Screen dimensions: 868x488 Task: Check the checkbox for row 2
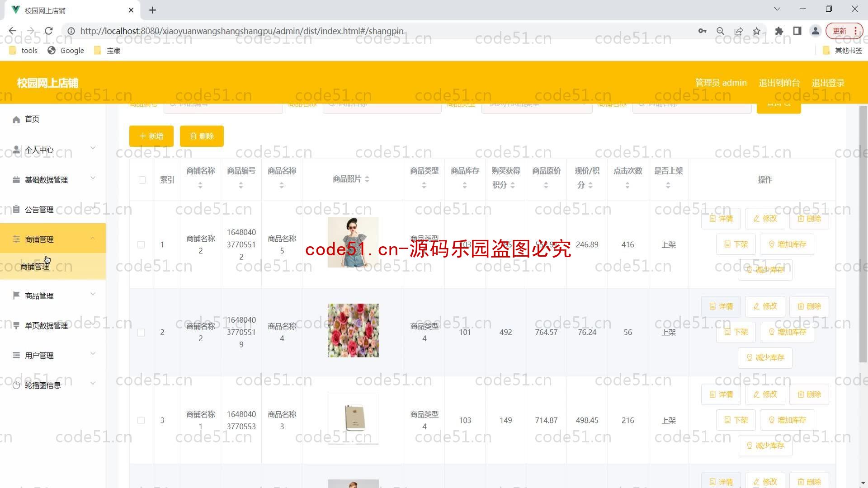coord(141,333)
